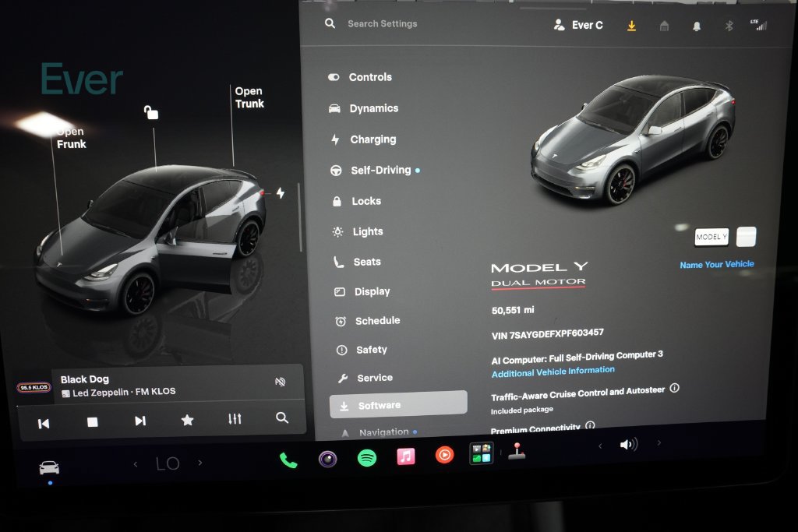Screen dimensions: 798x532
Task: Tap the 50,551 mi odometer reading
Action: (x=513, y=310)
